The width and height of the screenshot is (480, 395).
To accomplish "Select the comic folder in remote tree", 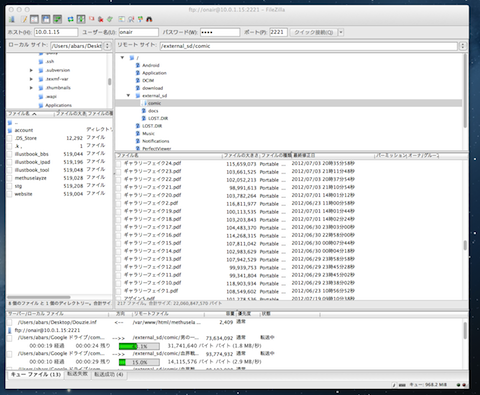I will click(155, 103).
